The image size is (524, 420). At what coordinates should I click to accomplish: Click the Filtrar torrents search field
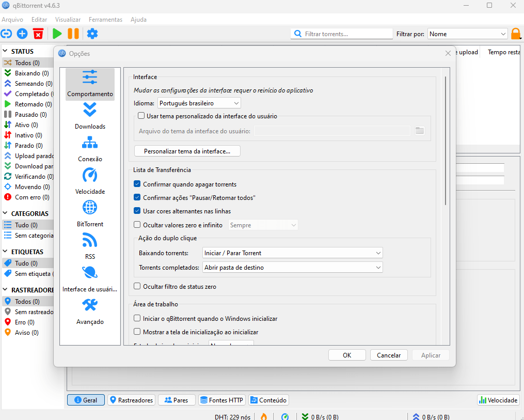[x=342, y=34]
